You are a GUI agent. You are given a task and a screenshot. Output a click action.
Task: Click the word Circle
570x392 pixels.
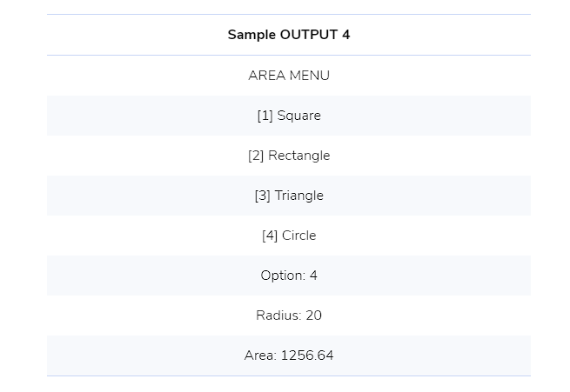298,236
